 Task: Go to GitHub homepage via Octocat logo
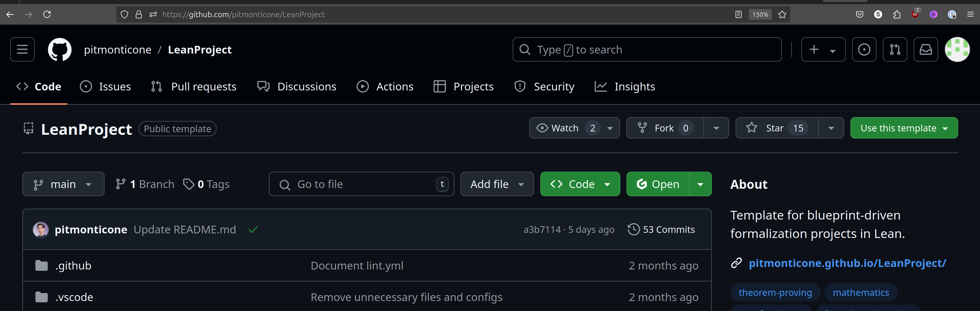pyautogui.click(x=60, y=49)
